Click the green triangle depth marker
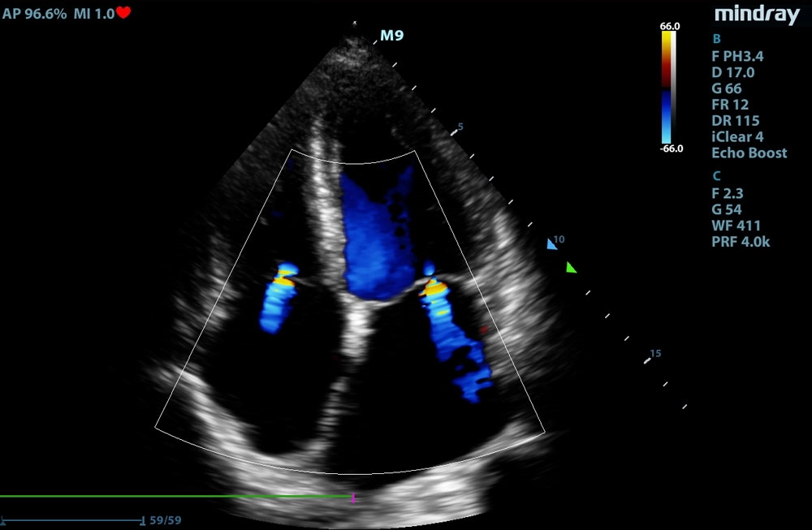 coord(572,267)
